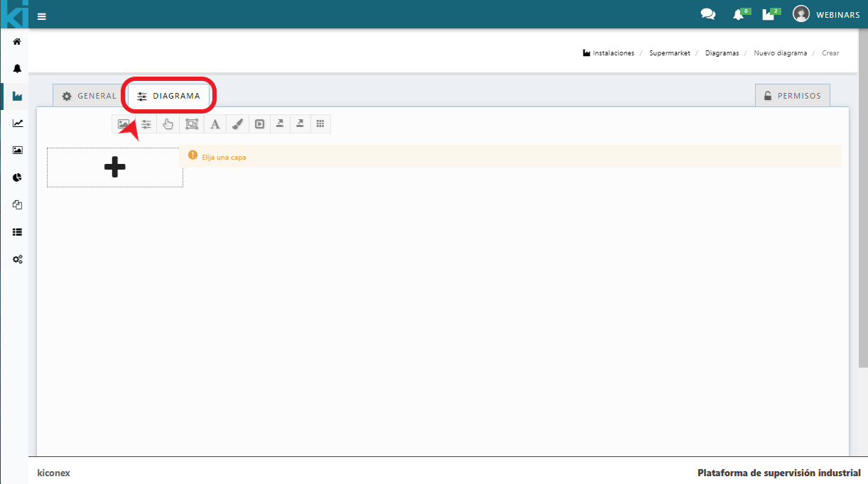Open the chat messages icon in header
The image size is (868, 484).
[x=707, y=14]
